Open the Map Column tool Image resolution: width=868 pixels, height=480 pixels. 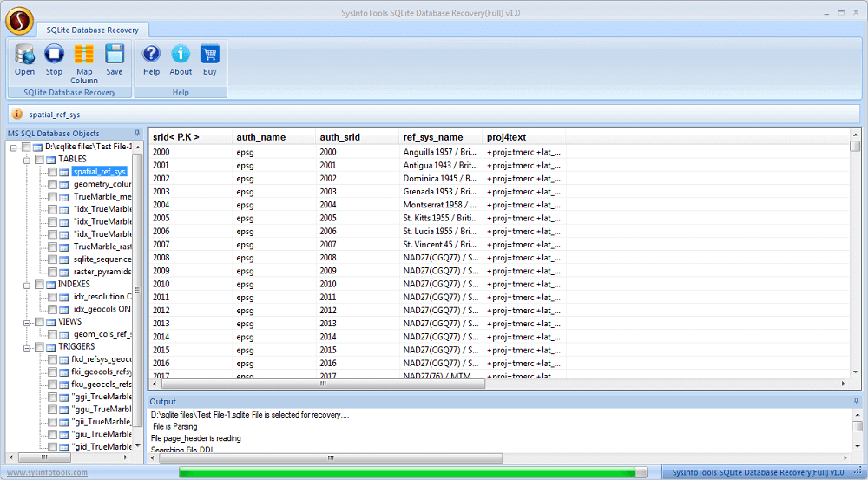(x=84, y=62)
